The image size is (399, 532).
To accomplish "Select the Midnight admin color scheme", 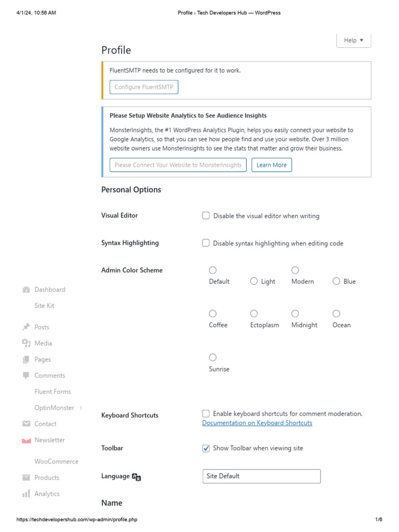I will click(x=295, y=314).
